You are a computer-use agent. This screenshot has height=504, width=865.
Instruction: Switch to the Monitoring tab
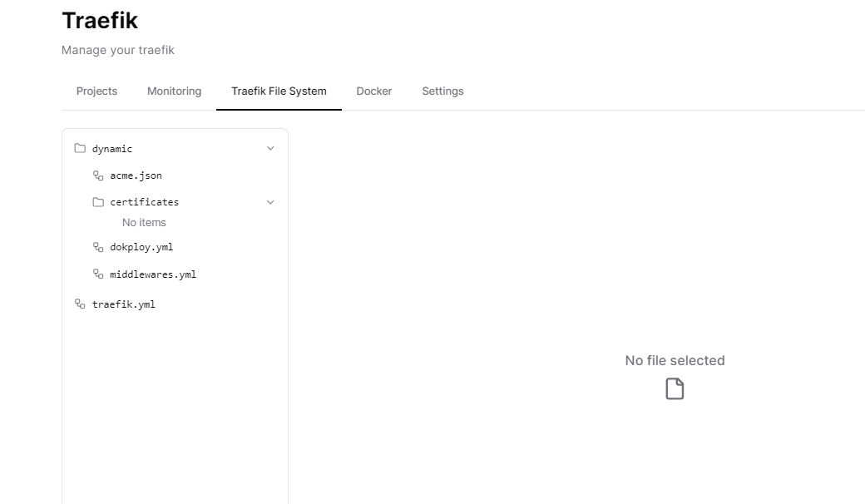175,91
